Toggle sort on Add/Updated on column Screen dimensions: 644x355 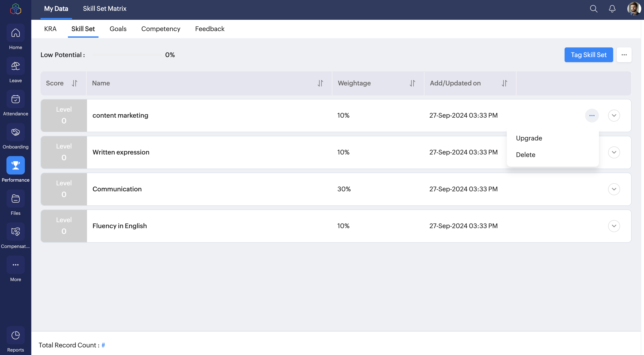click(504, 83)
